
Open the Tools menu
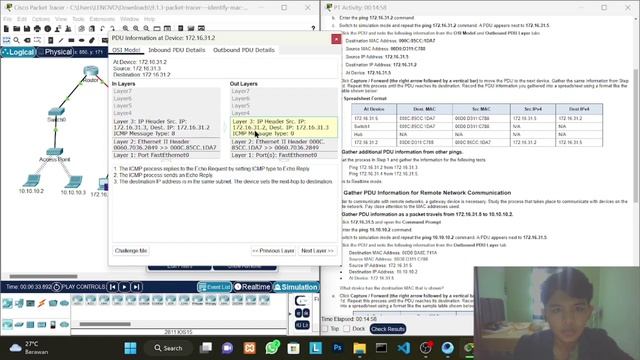coord(78,19)
